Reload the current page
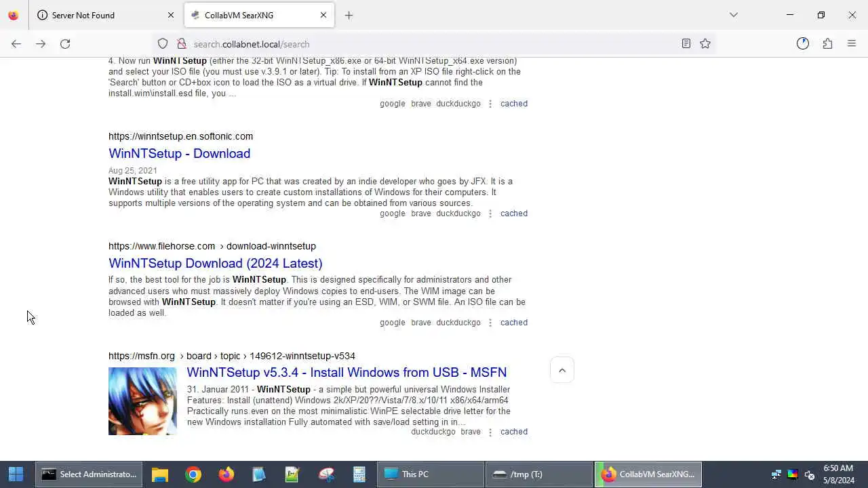Screen dimensions: 868x488 point(65,44)
